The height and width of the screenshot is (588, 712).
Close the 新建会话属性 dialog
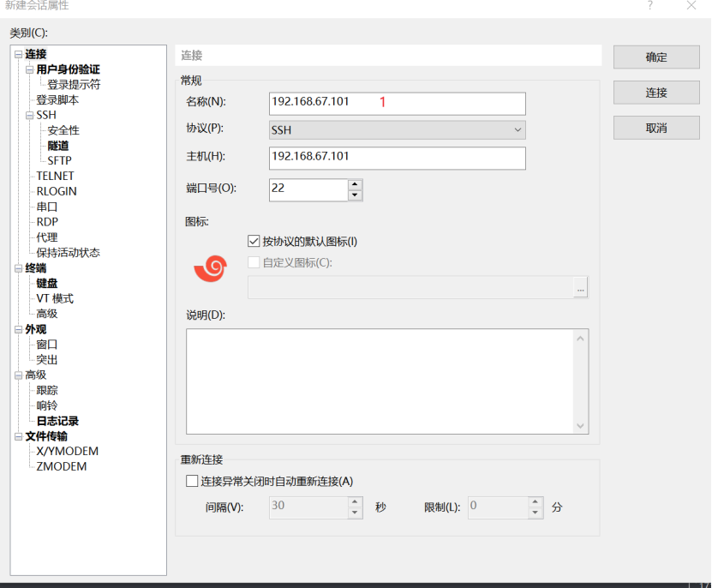coord(691,5)
